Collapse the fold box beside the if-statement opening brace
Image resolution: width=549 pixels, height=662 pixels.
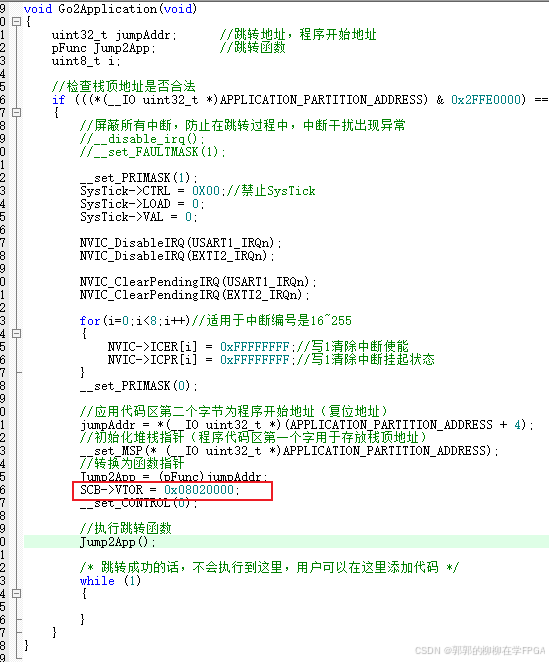pos(16,113)
